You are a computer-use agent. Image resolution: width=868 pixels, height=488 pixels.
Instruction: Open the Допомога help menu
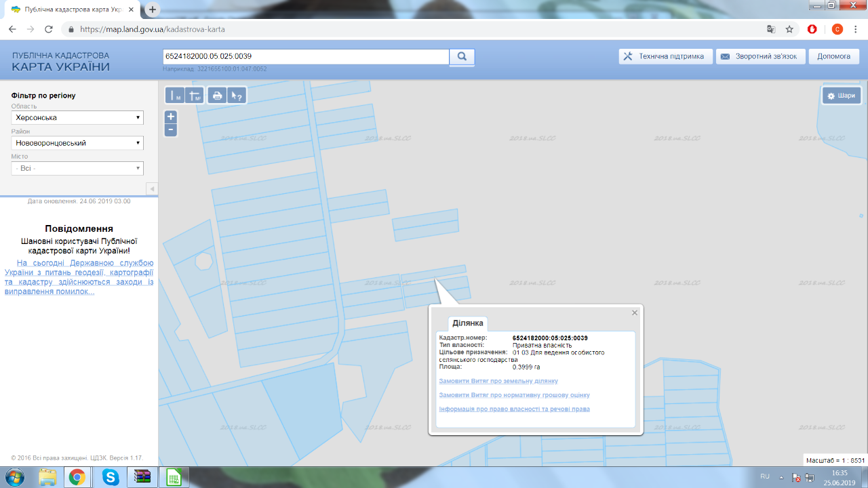pos(833,56)
